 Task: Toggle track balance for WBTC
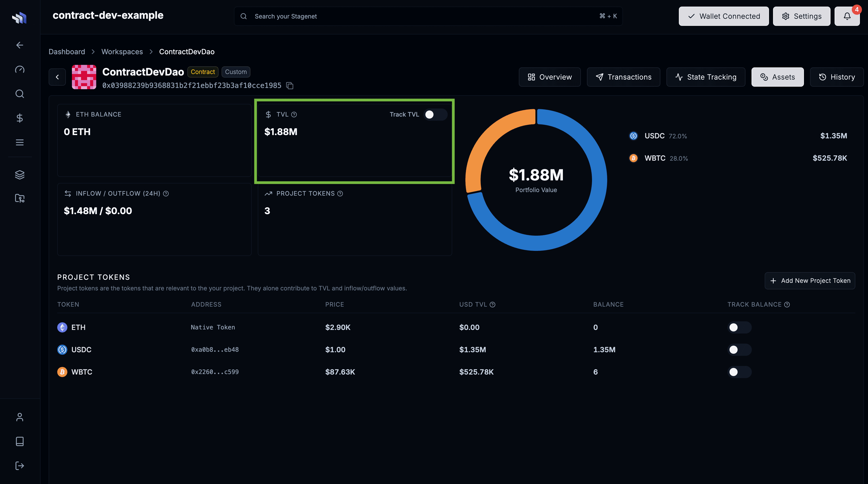(739, 372)
